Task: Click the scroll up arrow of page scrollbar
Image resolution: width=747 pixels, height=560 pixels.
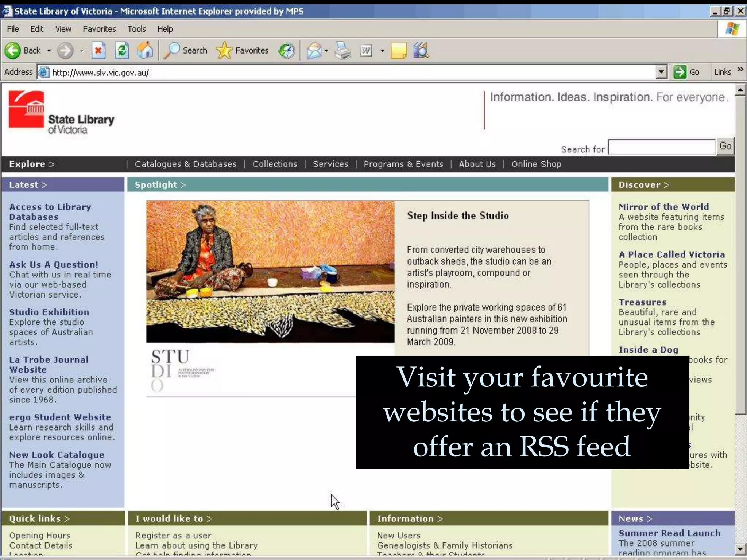Action: tap(740, 90)
